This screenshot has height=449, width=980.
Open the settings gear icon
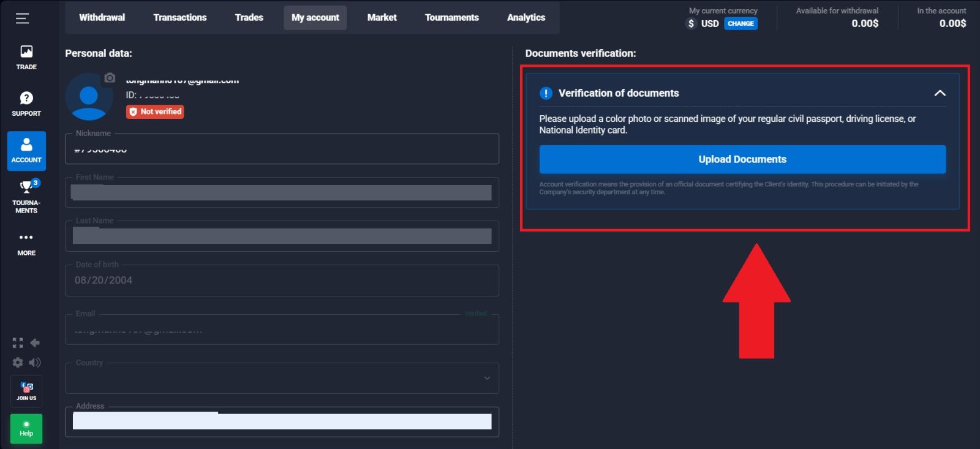point(18,362)
